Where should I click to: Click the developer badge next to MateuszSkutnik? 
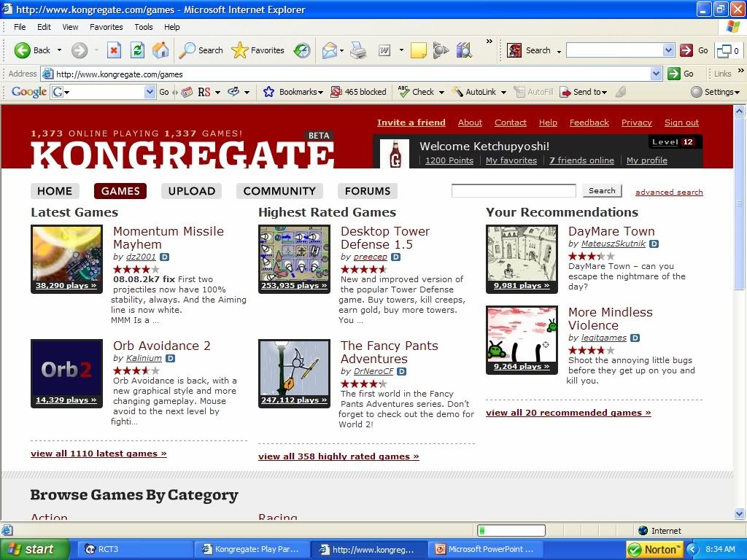tap(654, 244)
